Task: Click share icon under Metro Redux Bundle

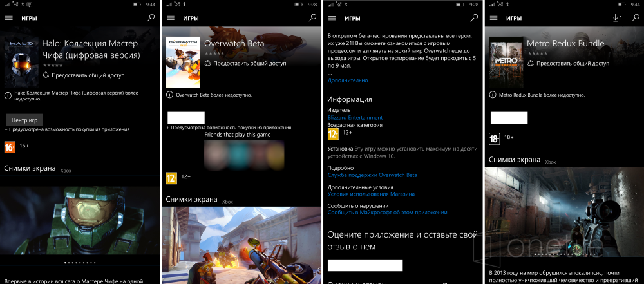Action: 531,63
